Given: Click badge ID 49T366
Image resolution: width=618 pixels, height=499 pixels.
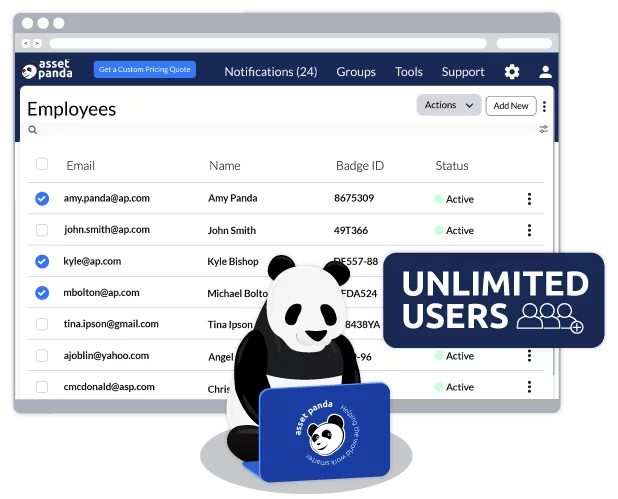Looking at the screenshot, I should 351,230.
